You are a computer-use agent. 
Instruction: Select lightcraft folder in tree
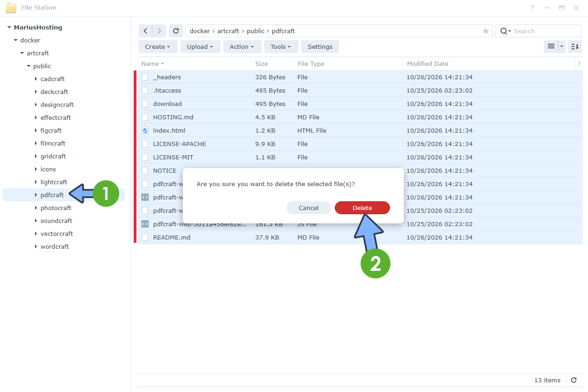pos(54,182)
